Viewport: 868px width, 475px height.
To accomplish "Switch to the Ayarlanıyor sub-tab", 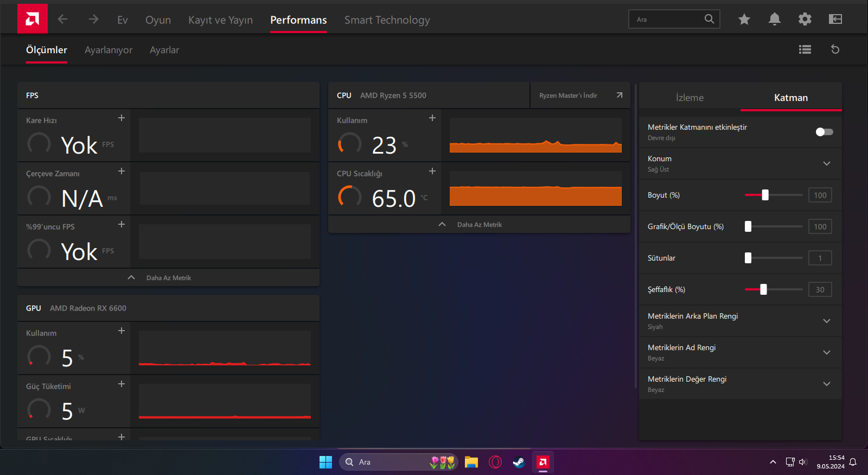I will point(108,50).
